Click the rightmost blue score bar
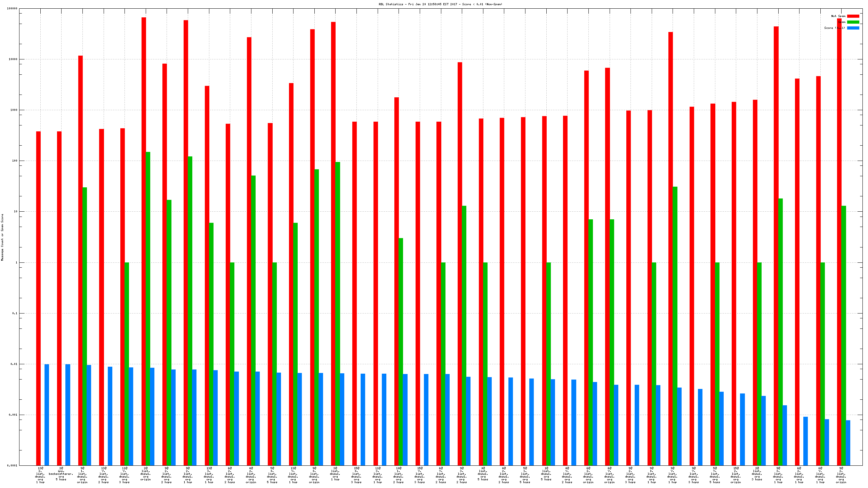Viewport: 868px width, 488px height. click(x=848, y=443)
